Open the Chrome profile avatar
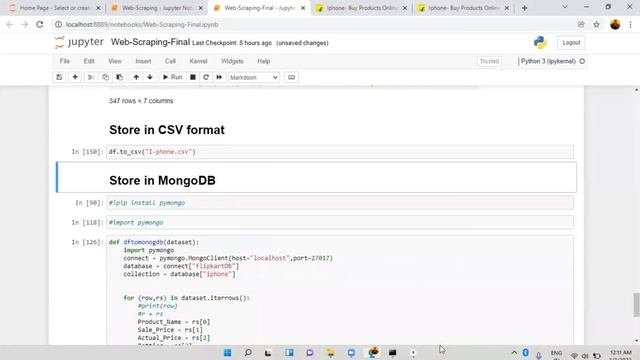 click(x=615, y=24)
